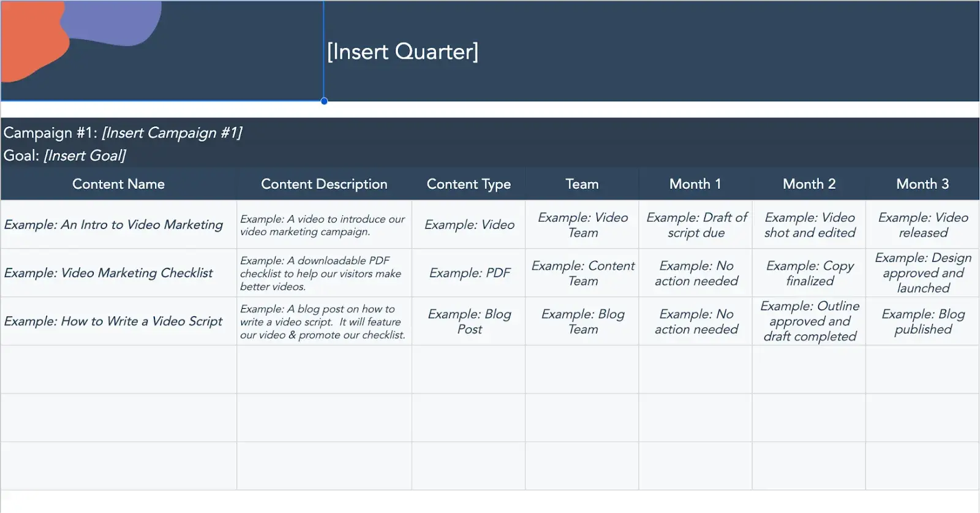Click the 'How to Write a Video Script' cell
This screenshot has width=980, height=513.
(113, 321)
